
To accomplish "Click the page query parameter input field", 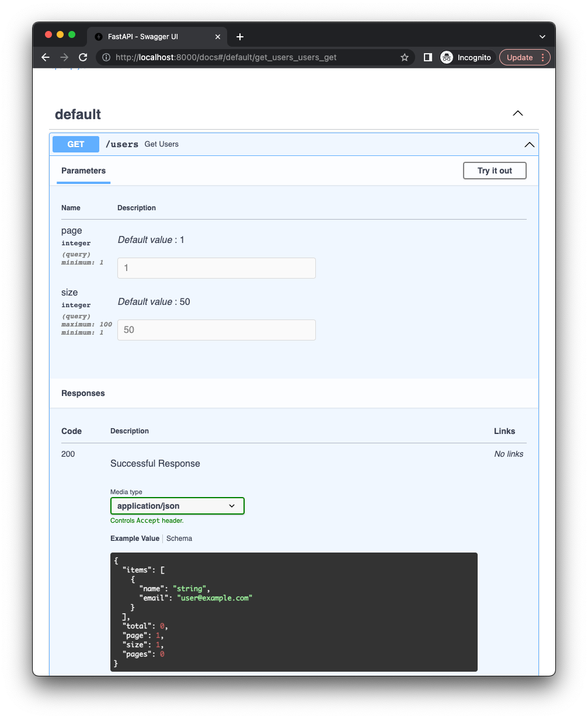I will (x=216, y=268).
